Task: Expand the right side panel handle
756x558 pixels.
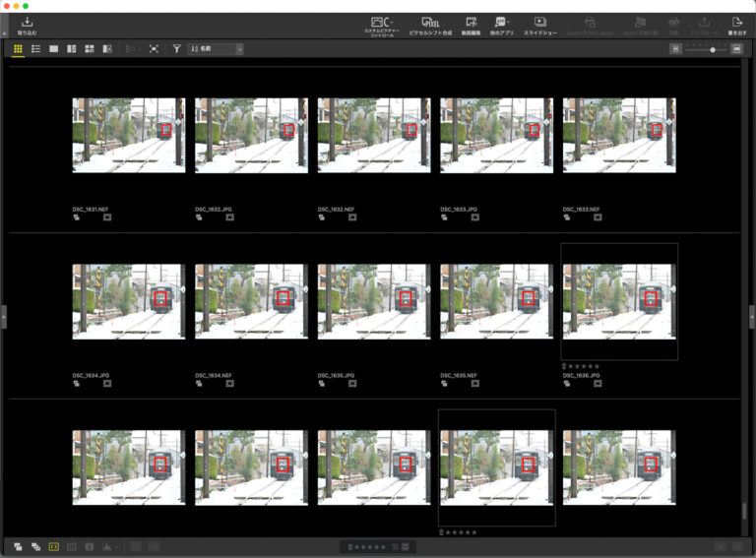Action: pos(752,316)
